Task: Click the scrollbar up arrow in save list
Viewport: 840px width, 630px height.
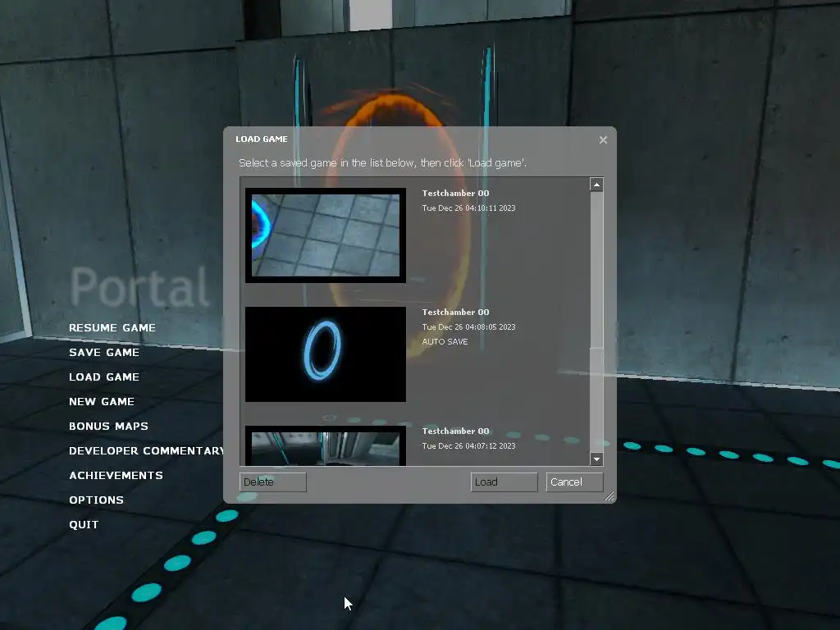Action: tap(596, 185)
